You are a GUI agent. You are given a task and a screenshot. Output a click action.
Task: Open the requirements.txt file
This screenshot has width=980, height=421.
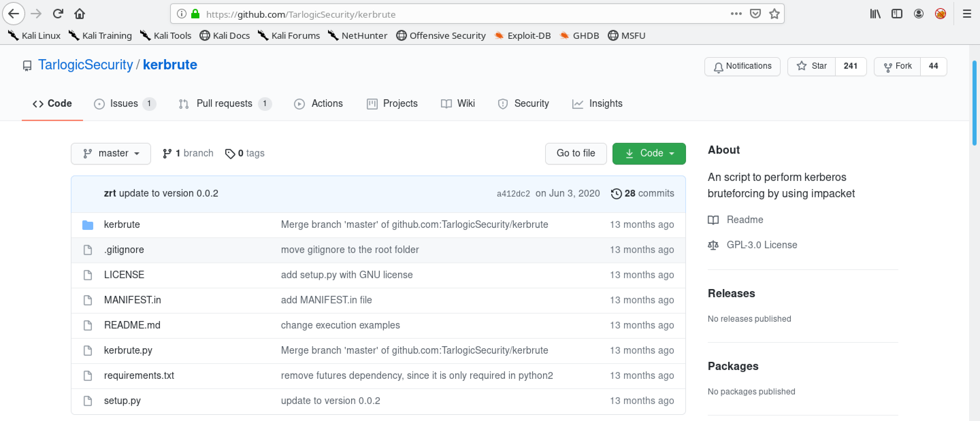[139, 375]
